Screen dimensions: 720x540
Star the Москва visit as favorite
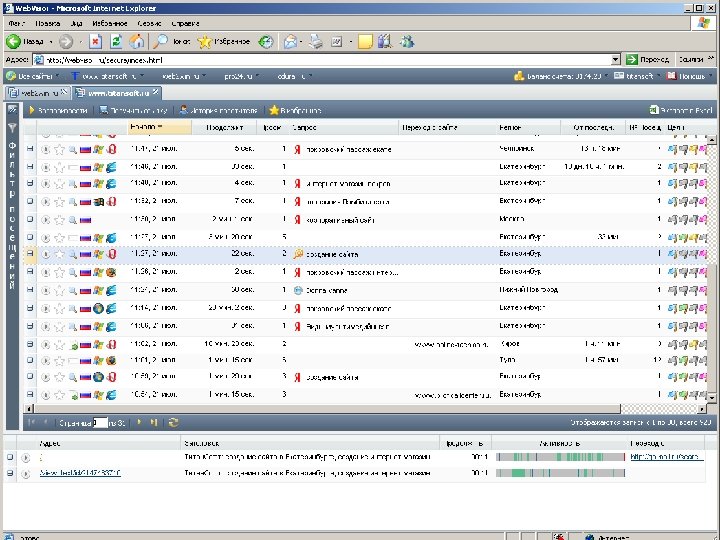click(59, 220)
